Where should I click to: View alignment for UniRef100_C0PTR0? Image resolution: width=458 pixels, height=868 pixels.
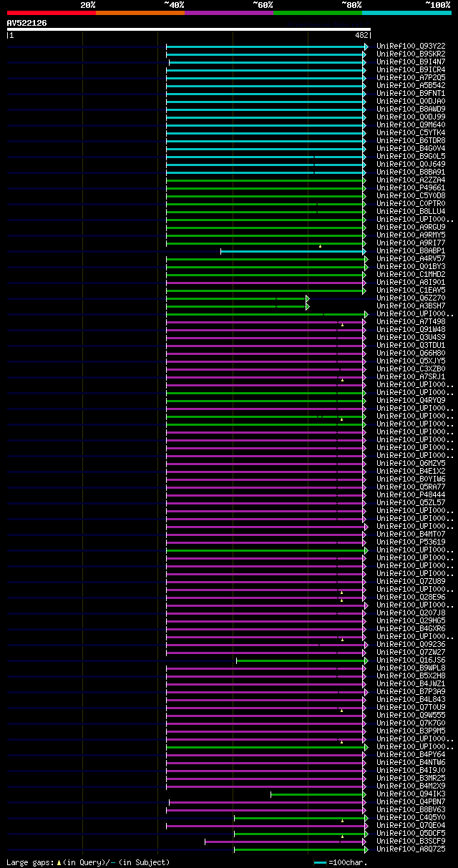[x=411, y=203]
